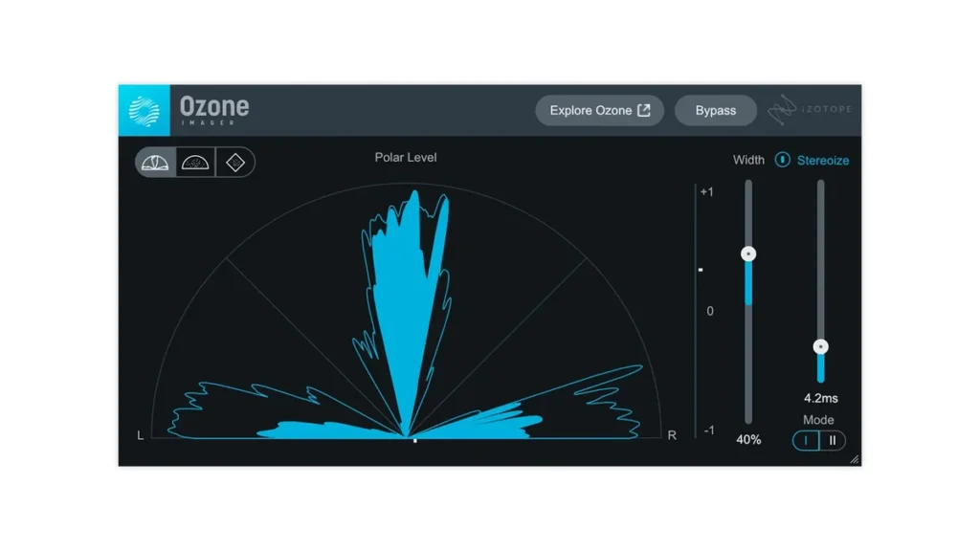The height and width of the screenshot is (551, 980).
Task: Click the -1 correlation scale label
Action: (709, 430)
